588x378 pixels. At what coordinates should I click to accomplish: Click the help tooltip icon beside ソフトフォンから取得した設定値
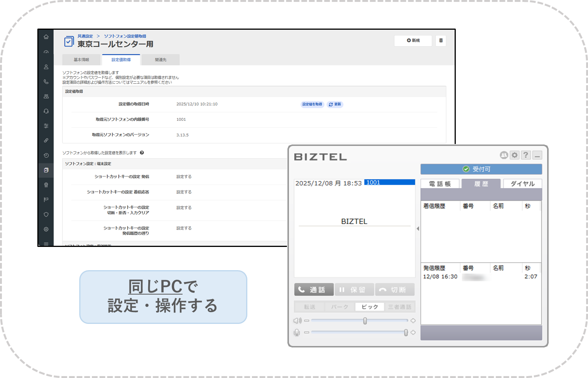142,153
